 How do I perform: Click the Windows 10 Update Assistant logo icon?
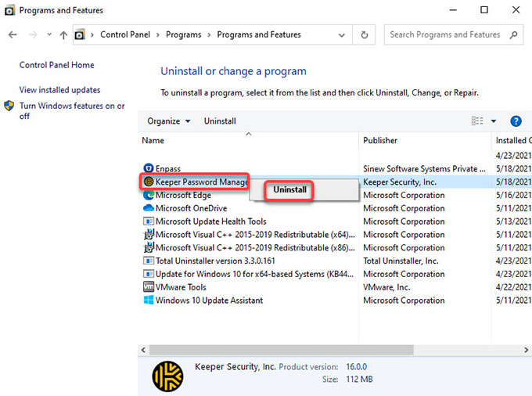[149, 300]
